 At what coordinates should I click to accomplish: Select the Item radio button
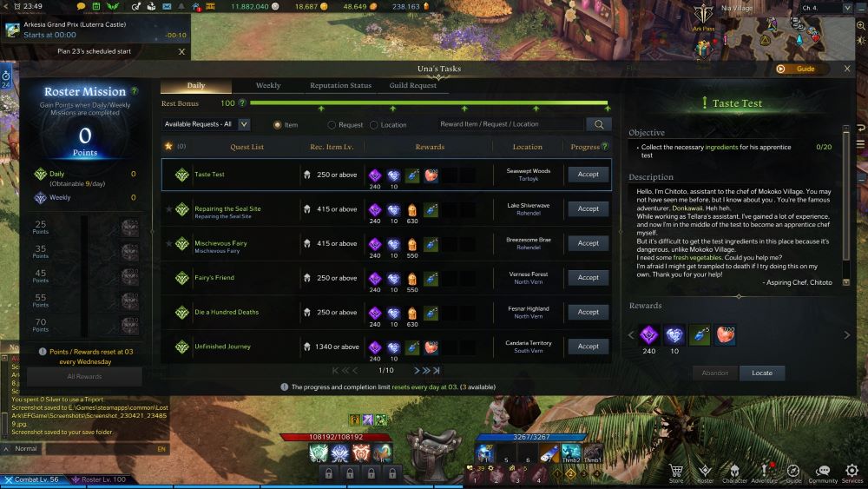[x=278, y=125]
